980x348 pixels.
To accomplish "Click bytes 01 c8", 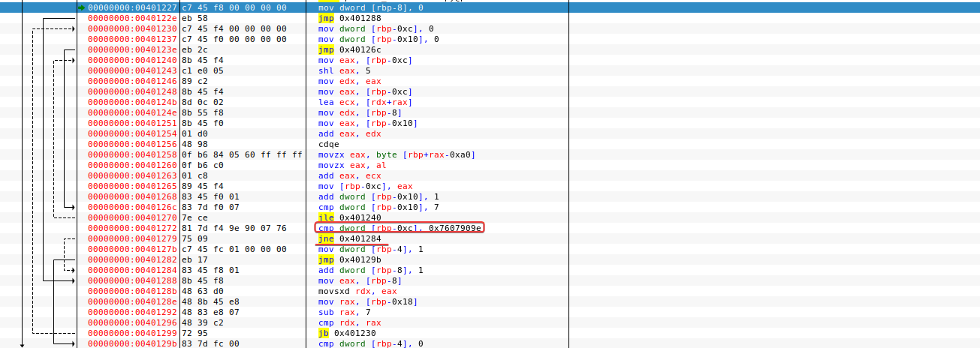I will [x=194, y=175].
